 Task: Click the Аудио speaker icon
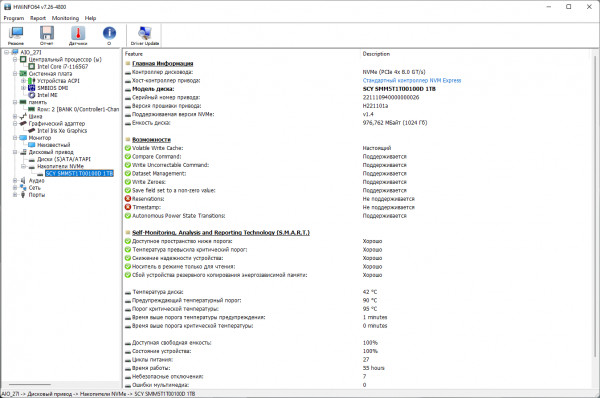(x=23, y=180)
